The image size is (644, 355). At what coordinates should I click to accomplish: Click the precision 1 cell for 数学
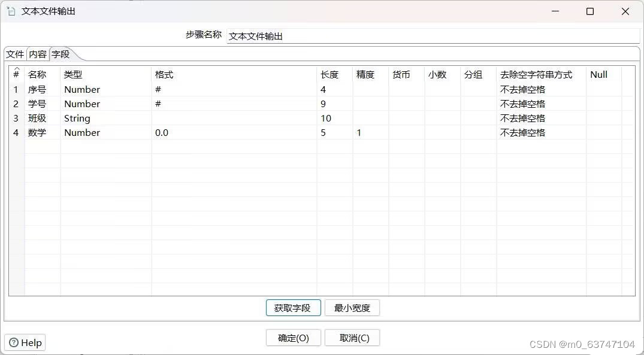pos(370,132)
